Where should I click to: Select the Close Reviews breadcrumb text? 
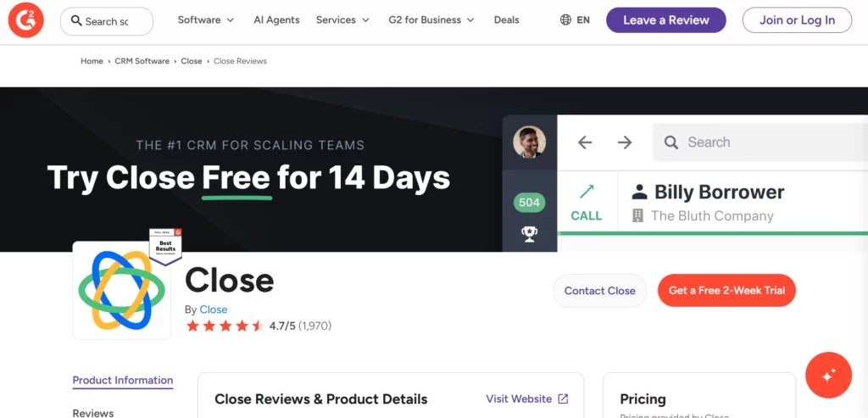tap(240, 61)
